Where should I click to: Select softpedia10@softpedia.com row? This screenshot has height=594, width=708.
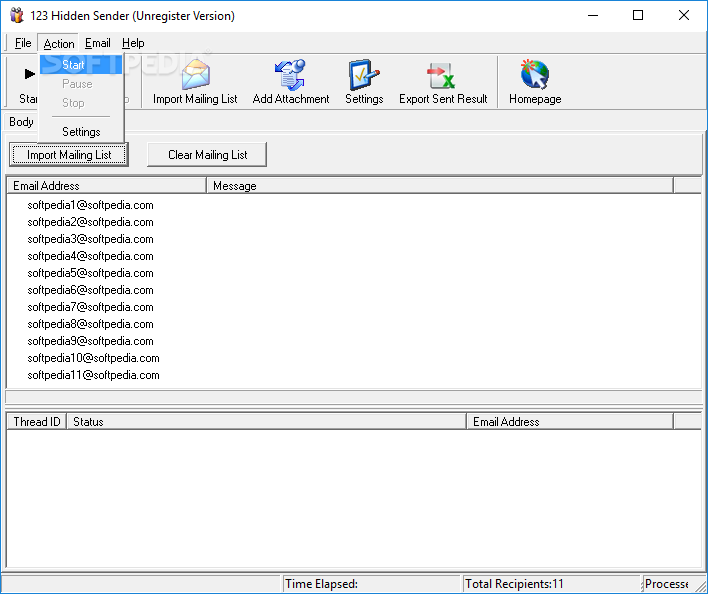point(93,358)
